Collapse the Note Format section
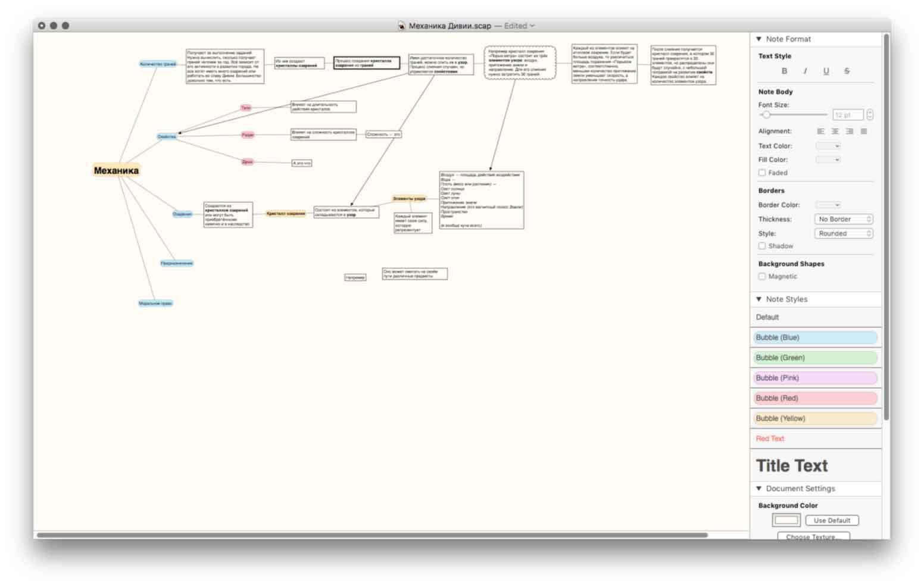 click(759, 39)
